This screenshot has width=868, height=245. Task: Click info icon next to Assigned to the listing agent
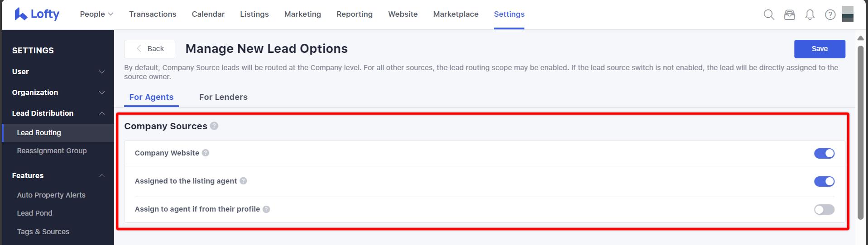pyautogui.click(x=243, y=181)
